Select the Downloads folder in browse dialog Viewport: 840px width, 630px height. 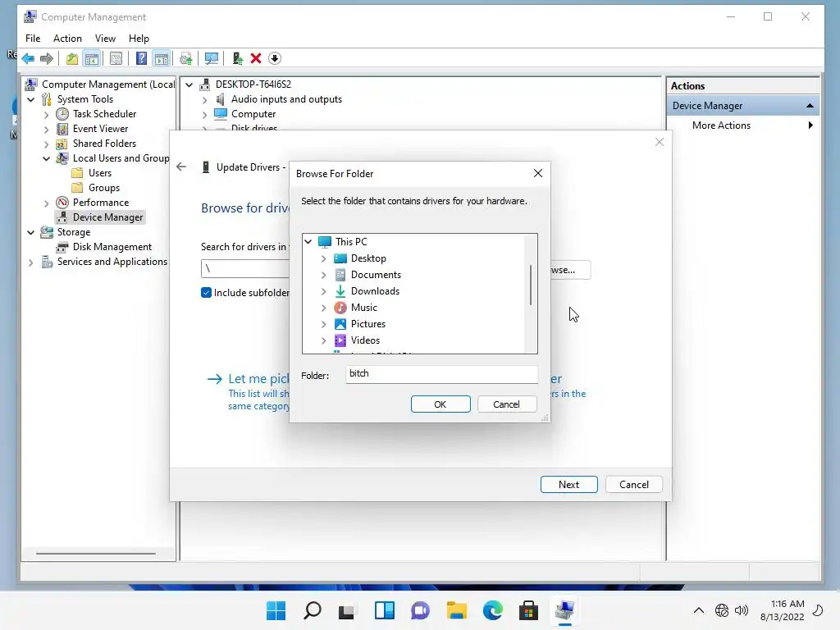tap(375, 291)
